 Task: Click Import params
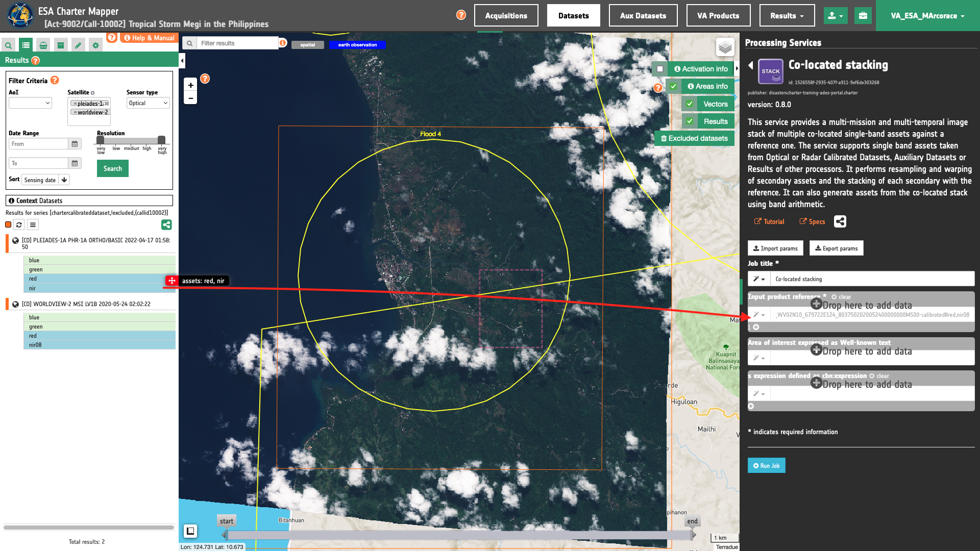point(775,248)
